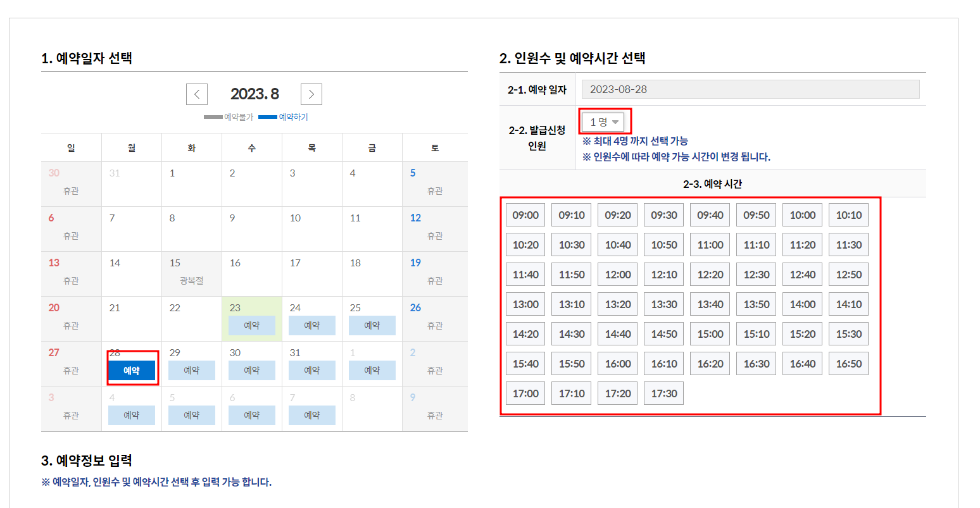The image size is (980, 508).
Task: Click the 2023-08-28 date field
Action: pyautogui.click(x=750, y=89)
